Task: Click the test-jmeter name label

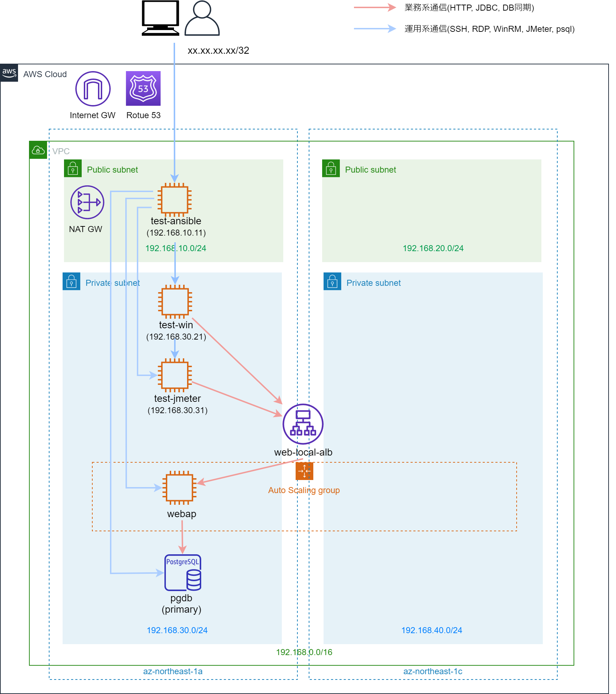Action: click(x=178, y=399)
